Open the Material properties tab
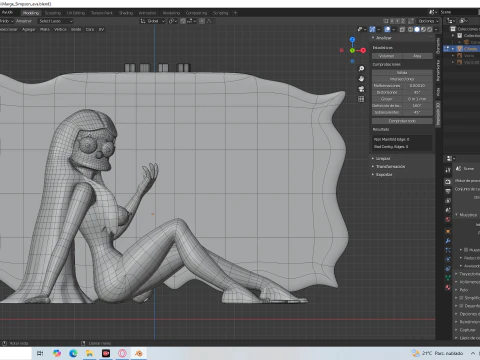480x360 pixels. coord(448,287)
